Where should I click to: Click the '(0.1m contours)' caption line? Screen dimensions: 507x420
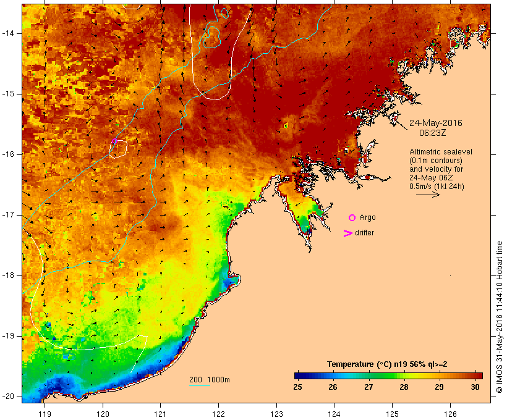point(435,161)
